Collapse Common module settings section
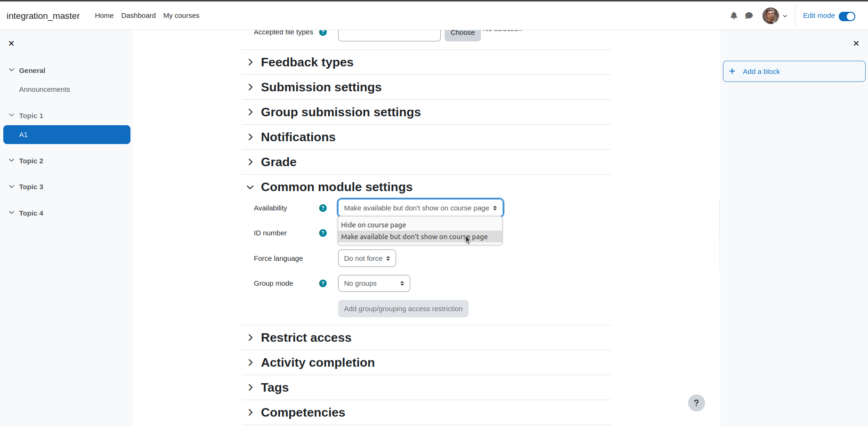The width and height of the screenshot is (868, 426). (x=329, y=187)
